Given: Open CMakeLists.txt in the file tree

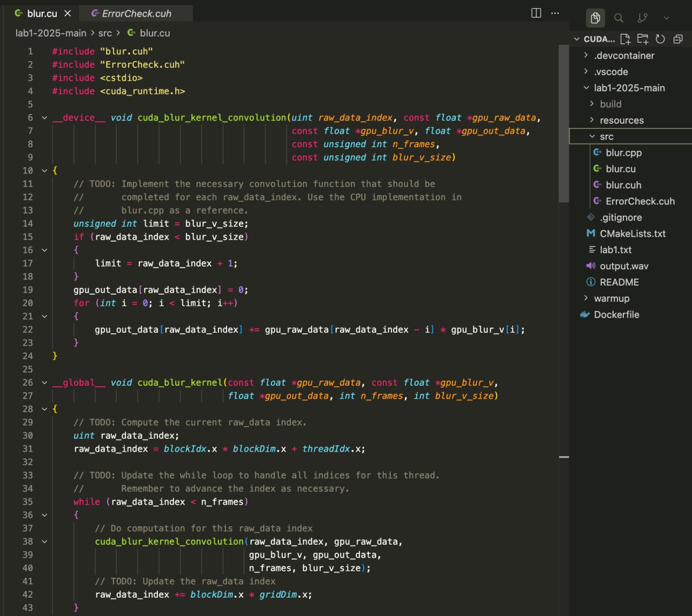Looking at the screenshot, I should point(633,234).
